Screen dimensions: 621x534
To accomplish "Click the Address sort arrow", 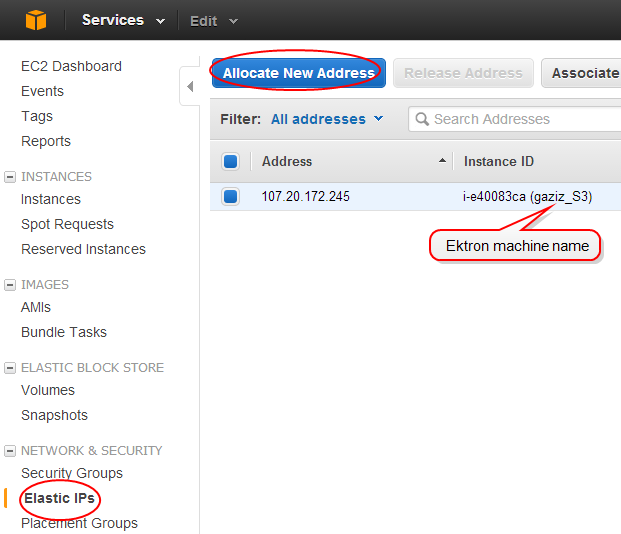I will coord(442,161).
